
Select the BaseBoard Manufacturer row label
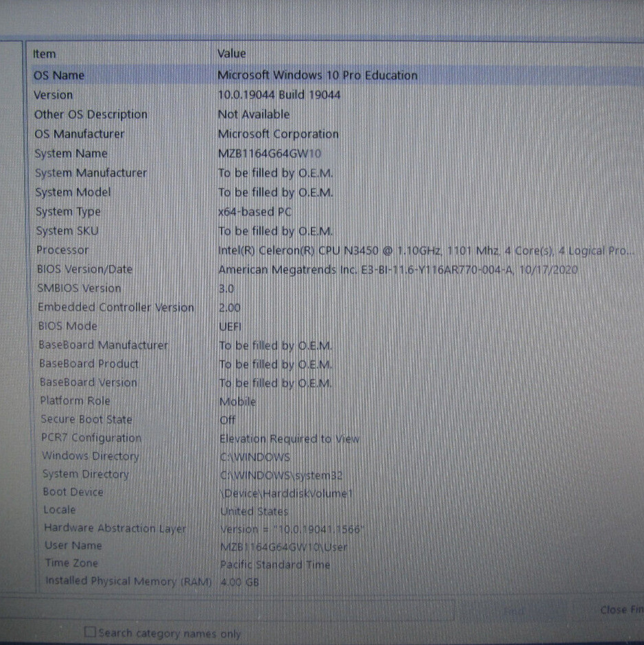tap(104, 344)
